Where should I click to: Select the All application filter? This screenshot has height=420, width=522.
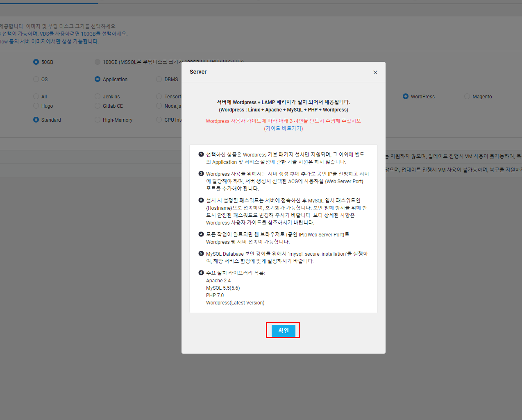(x=36, y=96)
